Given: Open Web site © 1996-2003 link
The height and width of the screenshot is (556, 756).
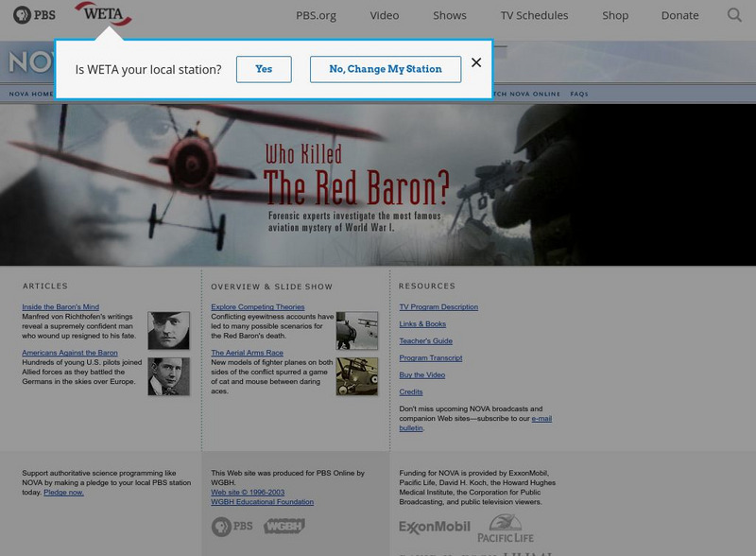Looking at the screenshot, I should point(248,493).
